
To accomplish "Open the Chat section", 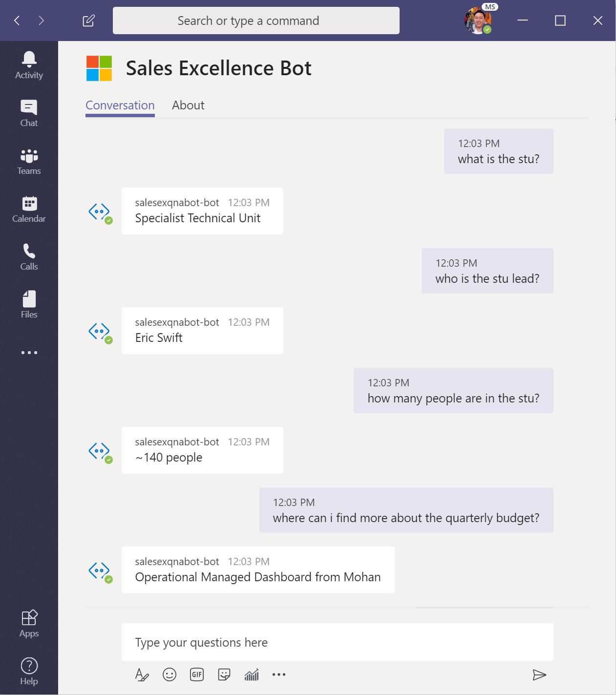I will click(x=29, y=113).
